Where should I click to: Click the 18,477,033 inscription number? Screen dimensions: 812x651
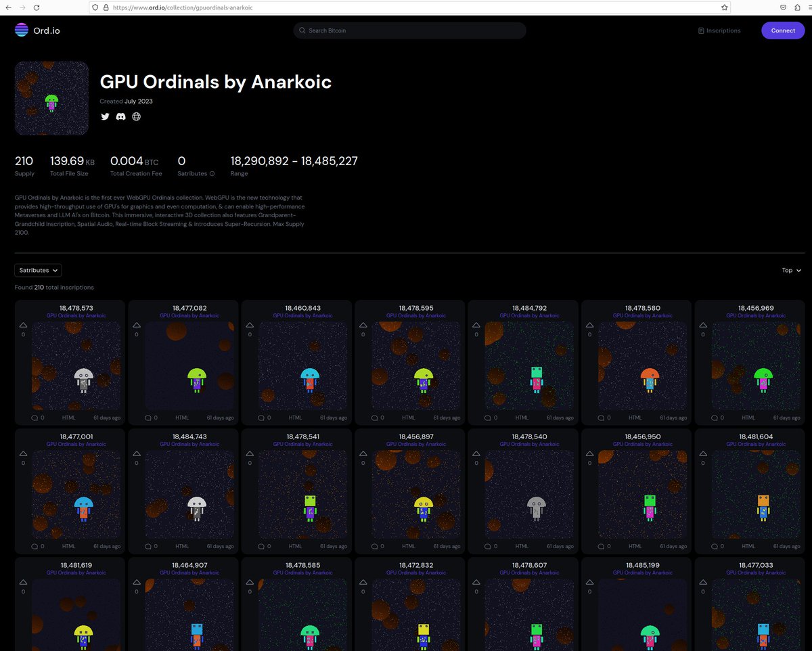(x=756, y=565)
